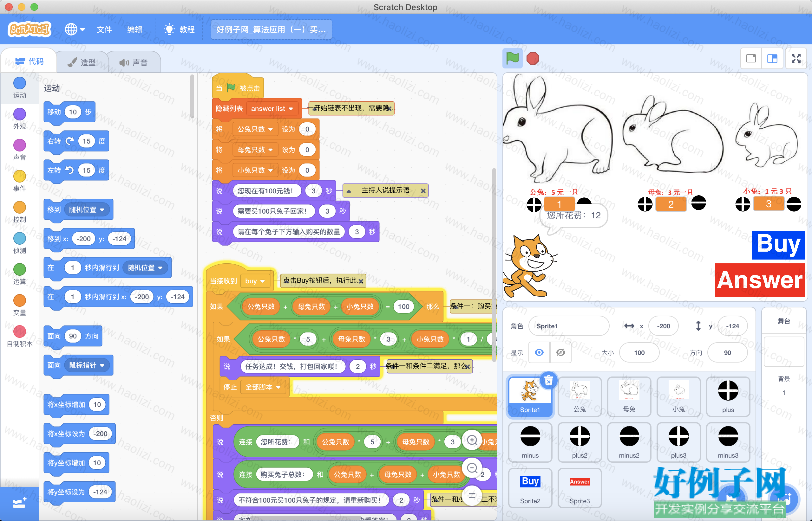The height and width of the screenshot is (521, 812).
Task: Enter full screen stage mode
Action: coord(796,58)
